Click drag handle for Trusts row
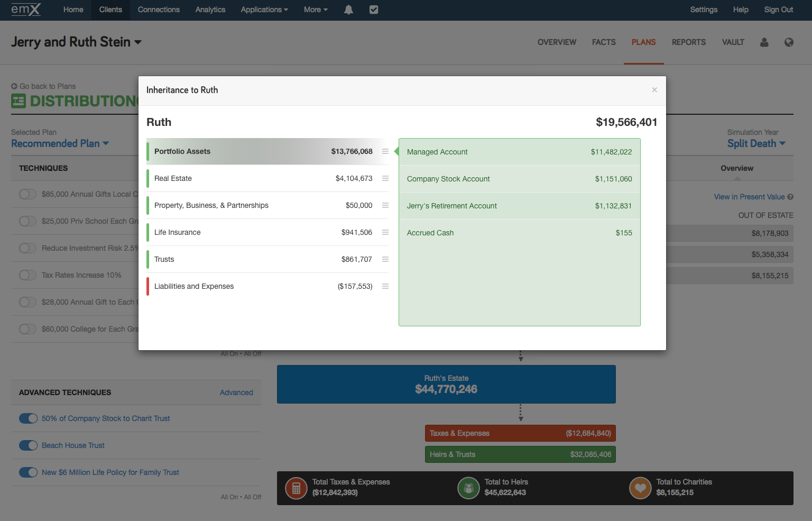812x521 pixels. 385,259
